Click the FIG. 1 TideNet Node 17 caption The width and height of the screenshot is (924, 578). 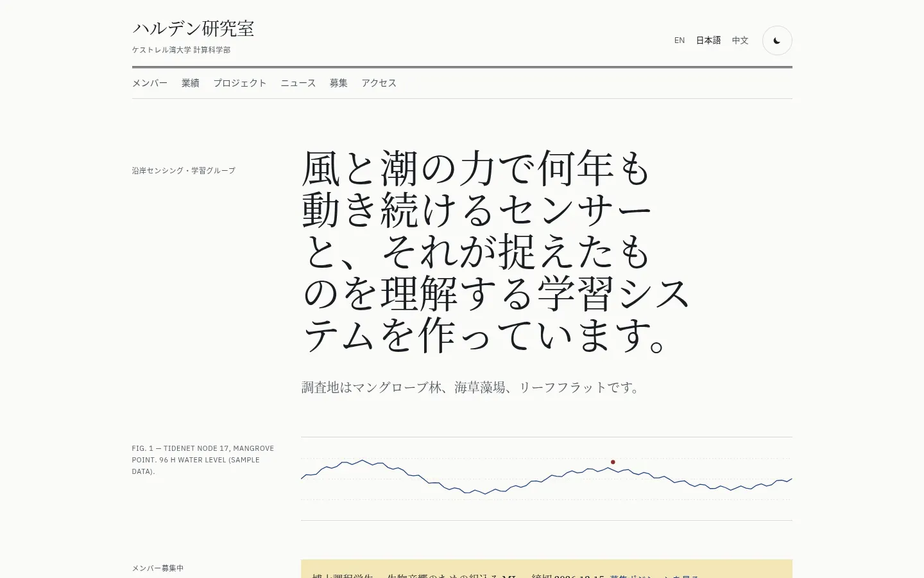203,460
